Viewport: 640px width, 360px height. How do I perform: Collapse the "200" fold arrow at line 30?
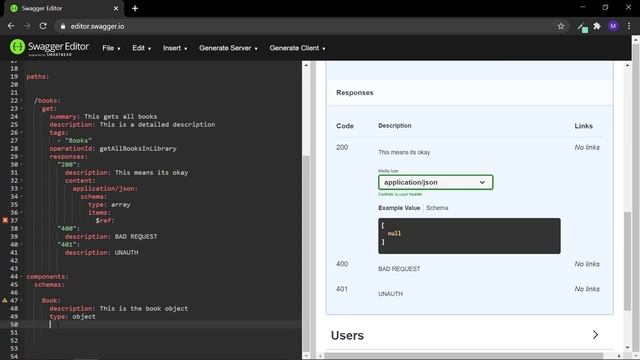tap(22, 164)
